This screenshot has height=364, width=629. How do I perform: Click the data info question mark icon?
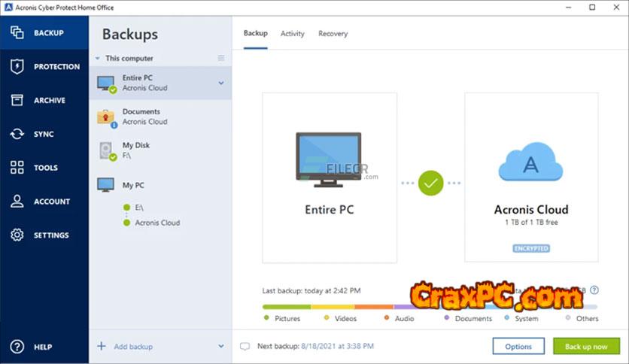tap(594, 290)
